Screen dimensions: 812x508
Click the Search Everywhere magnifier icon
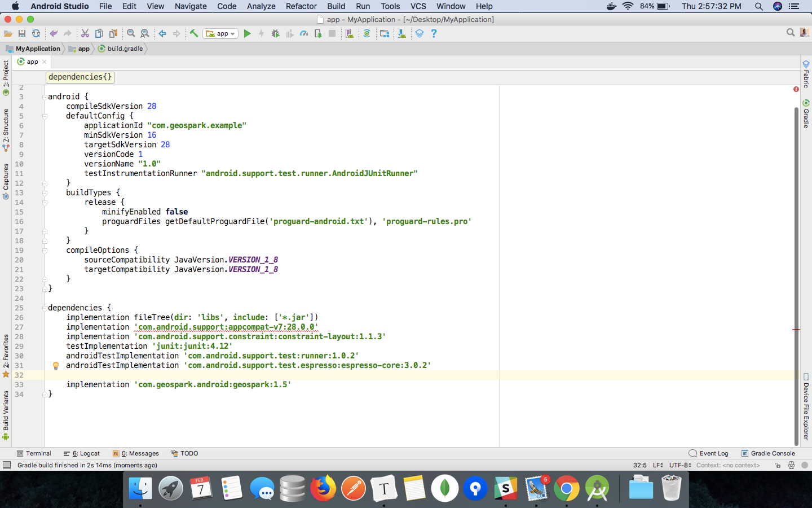(791, 33)
